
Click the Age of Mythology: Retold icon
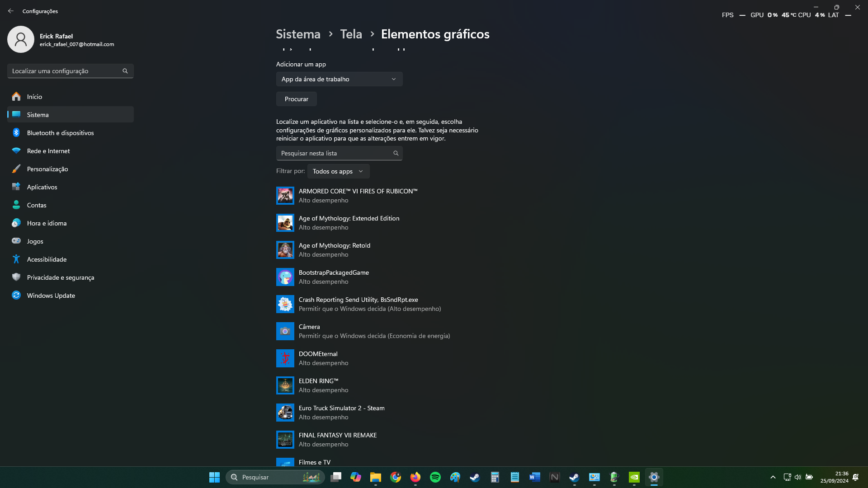pyautogui.click(x=285, y=250)
